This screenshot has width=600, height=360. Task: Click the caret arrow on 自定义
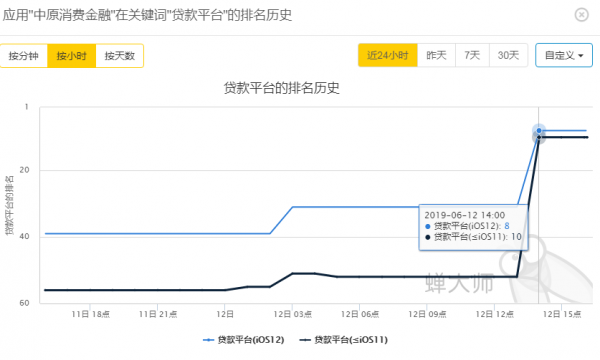(581, 56)
